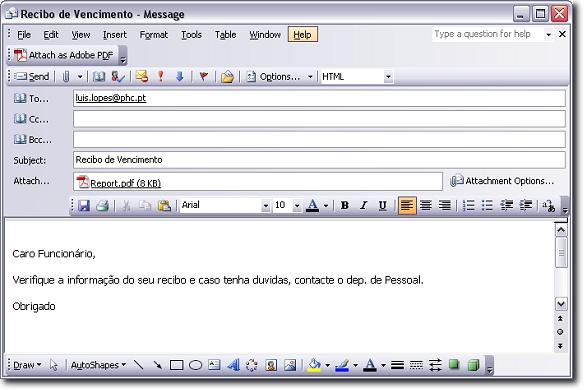Click the Copy icon
The width and height of the screenshot is (584, 390).
[x=145, y=205]
